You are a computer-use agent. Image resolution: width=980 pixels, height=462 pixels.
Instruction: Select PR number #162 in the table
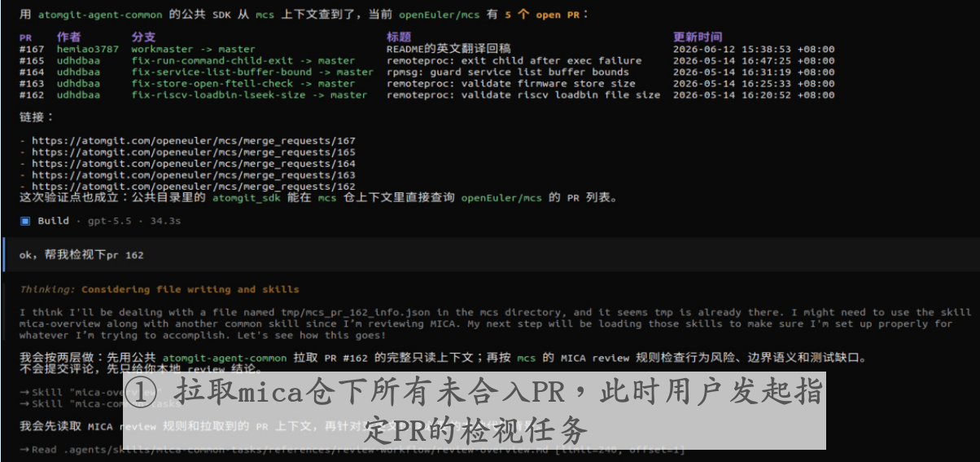tap(32, 95)
